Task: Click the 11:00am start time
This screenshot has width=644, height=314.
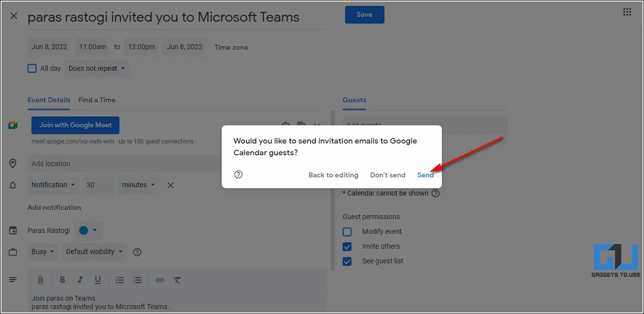Action: tap(93, 47)
